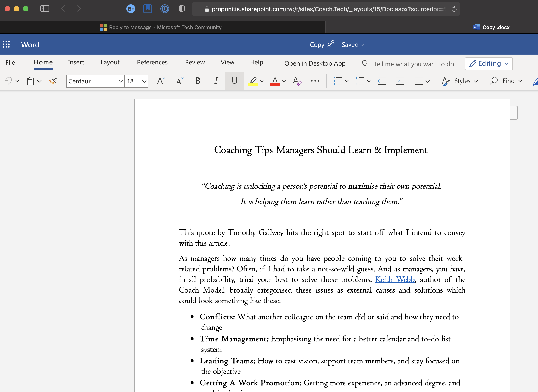Click the Paste clipboard icon
This screenshot has width=538, height=392.
[30, 81]
